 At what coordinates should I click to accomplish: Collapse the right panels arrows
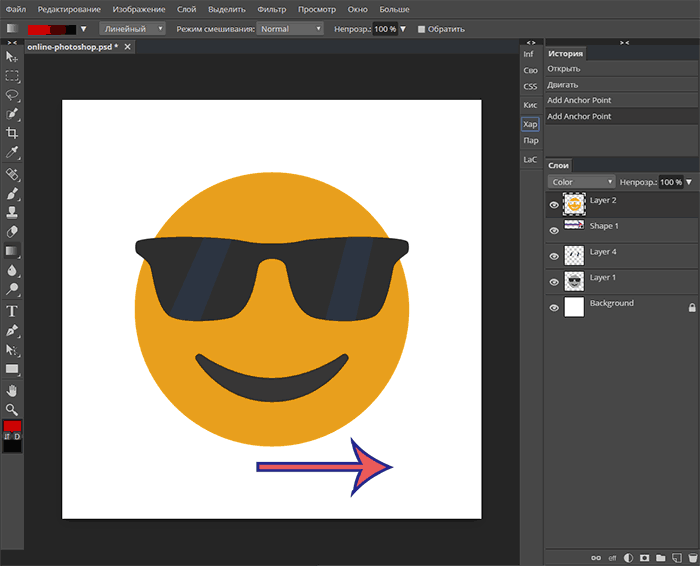click(x=624, y=42)
